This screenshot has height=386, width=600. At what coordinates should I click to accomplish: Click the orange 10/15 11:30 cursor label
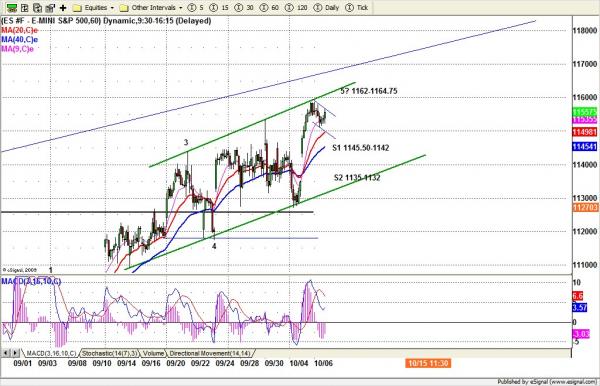[428, 363]
